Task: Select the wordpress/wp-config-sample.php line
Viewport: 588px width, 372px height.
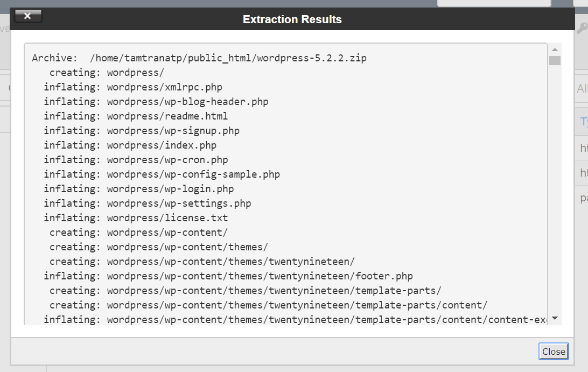Action: pos(162,175)
